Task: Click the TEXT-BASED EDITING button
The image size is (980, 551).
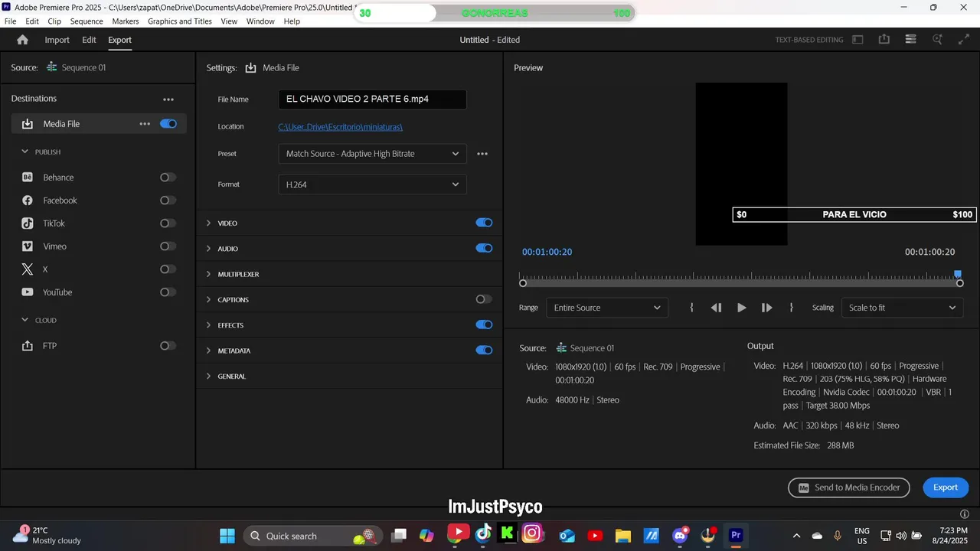Action: pos(808,40)
